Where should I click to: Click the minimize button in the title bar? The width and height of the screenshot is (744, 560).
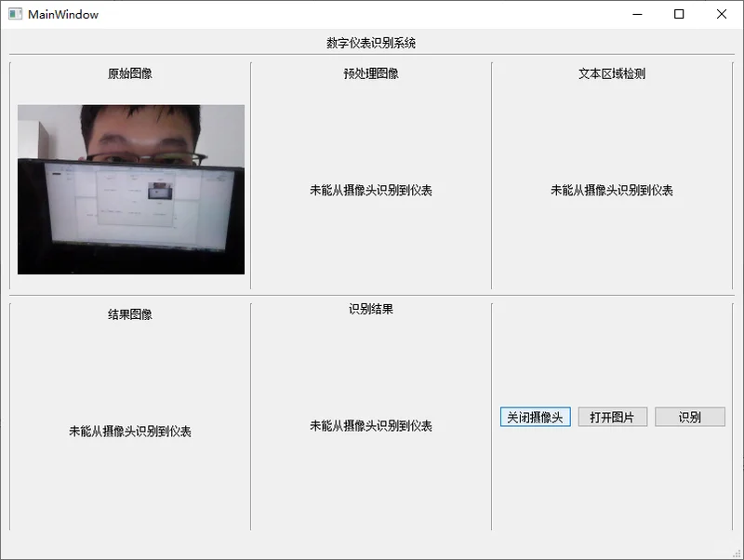pos(636,15)
